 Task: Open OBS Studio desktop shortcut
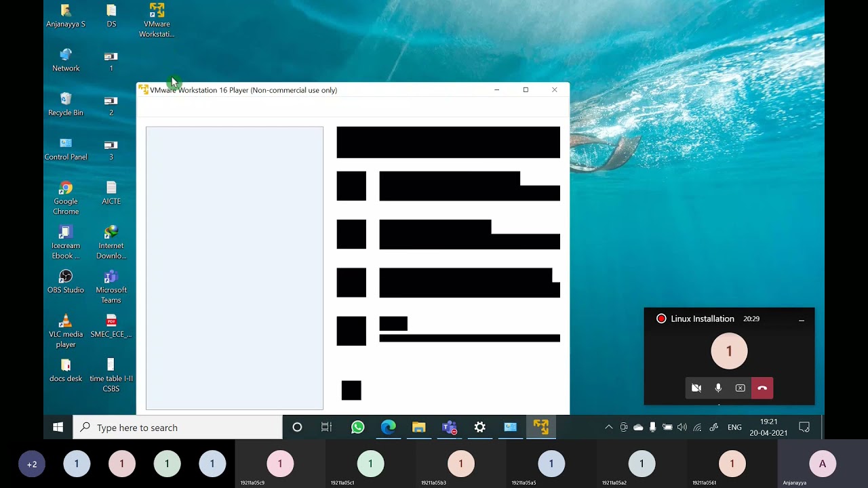(66, 282)
